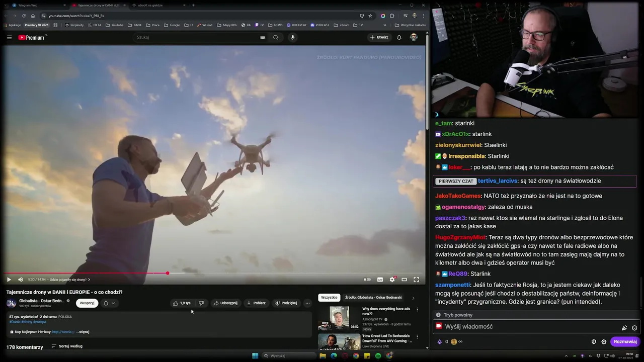Viewport: 644px width, 362px height.
Task: Open 'Why does everything have ads now??' thumbnail
Action: click(339, 318)
